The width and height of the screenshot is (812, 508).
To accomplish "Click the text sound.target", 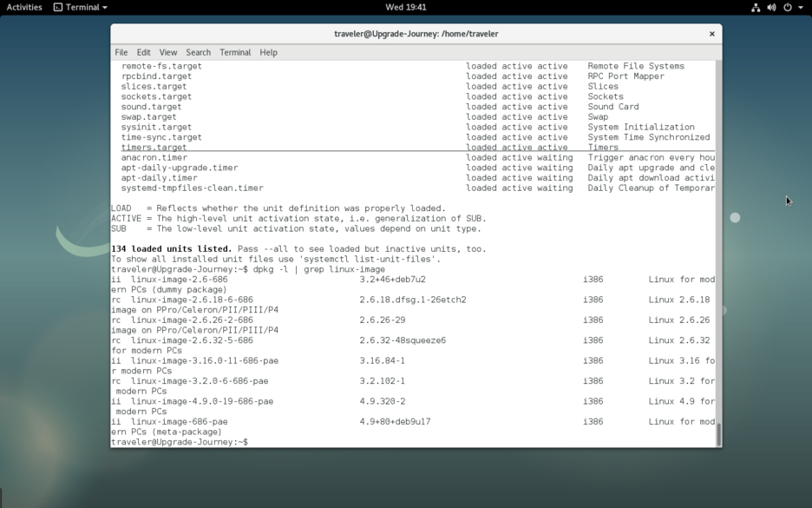I will [151, 107].
